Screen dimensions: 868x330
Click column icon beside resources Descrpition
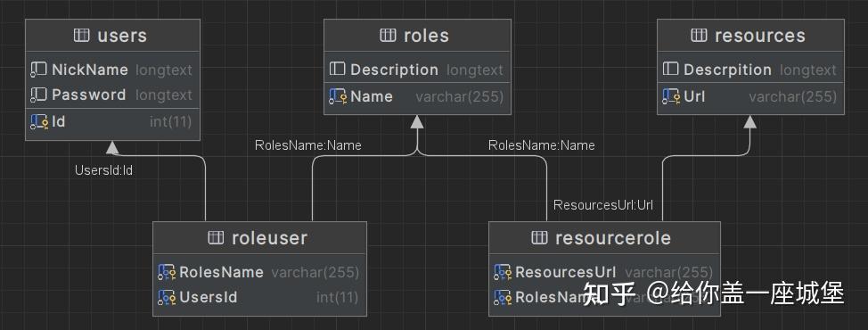click(670, 70)
